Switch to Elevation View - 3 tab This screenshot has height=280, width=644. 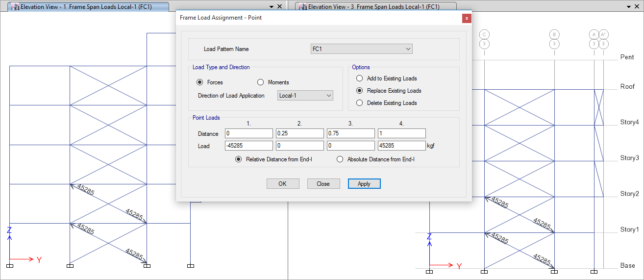(376, 7)
